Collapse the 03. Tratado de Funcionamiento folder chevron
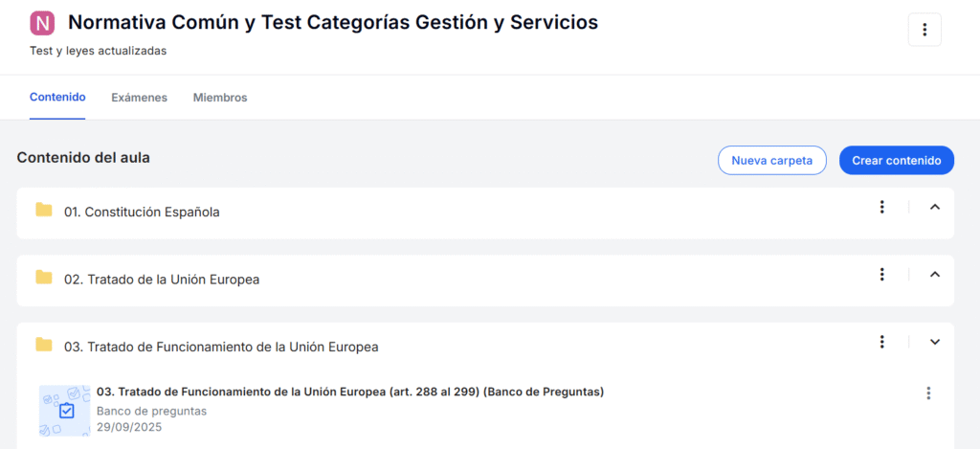 [935, 342]
